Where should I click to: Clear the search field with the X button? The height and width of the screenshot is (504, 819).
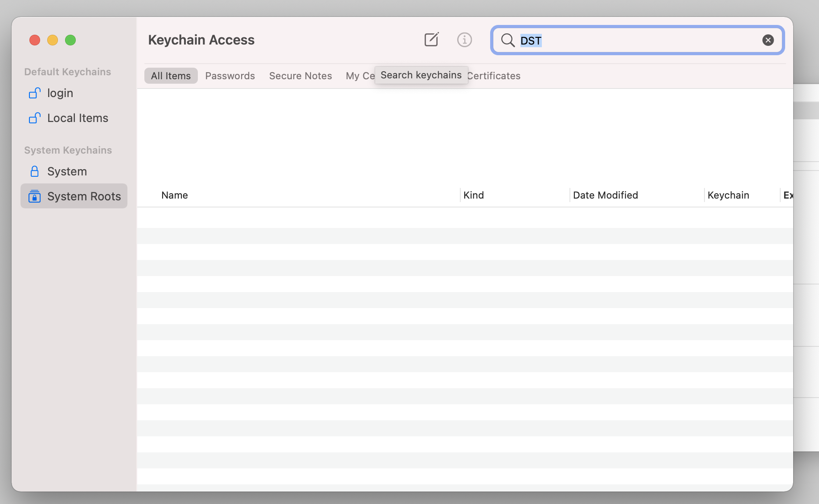click(x=768, y=41)
